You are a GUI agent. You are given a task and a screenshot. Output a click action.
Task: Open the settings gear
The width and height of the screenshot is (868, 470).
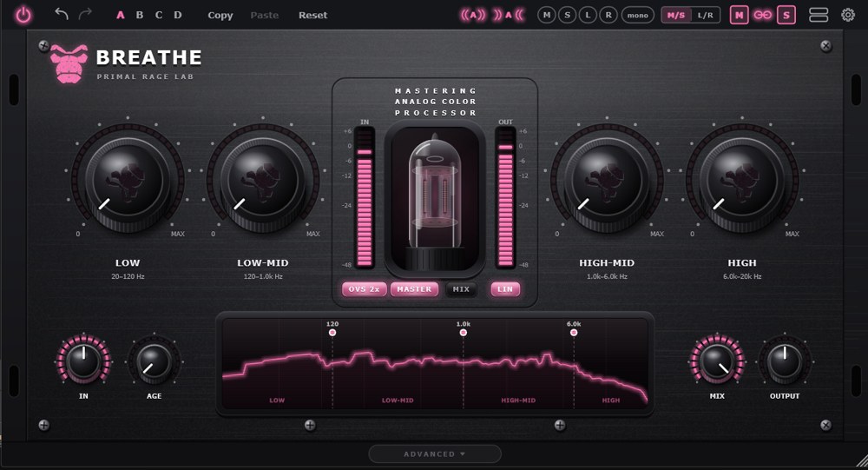coord(848,15)
